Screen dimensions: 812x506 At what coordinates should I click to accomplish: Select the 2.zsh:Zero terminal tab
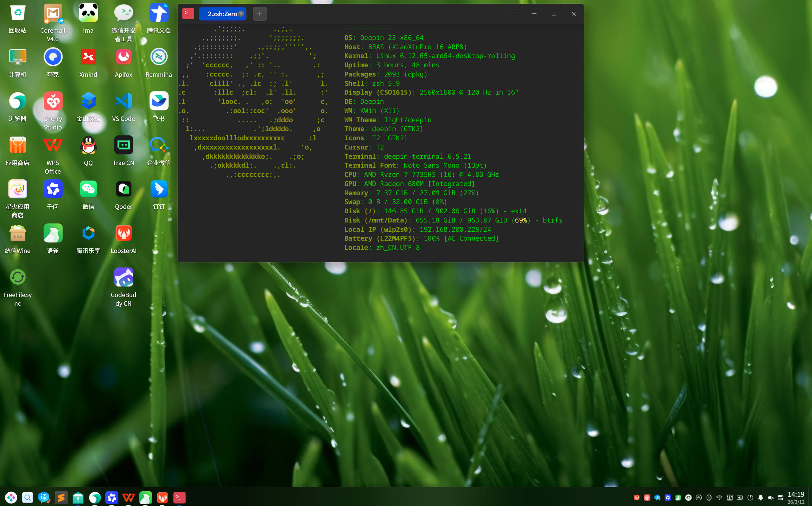[x=221, y=14]
